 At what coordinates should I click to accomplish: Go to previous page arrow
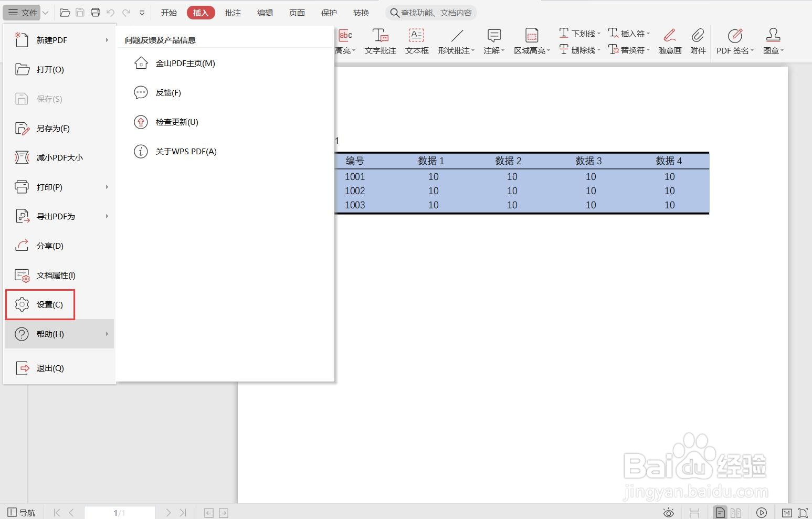pos(71,513)
